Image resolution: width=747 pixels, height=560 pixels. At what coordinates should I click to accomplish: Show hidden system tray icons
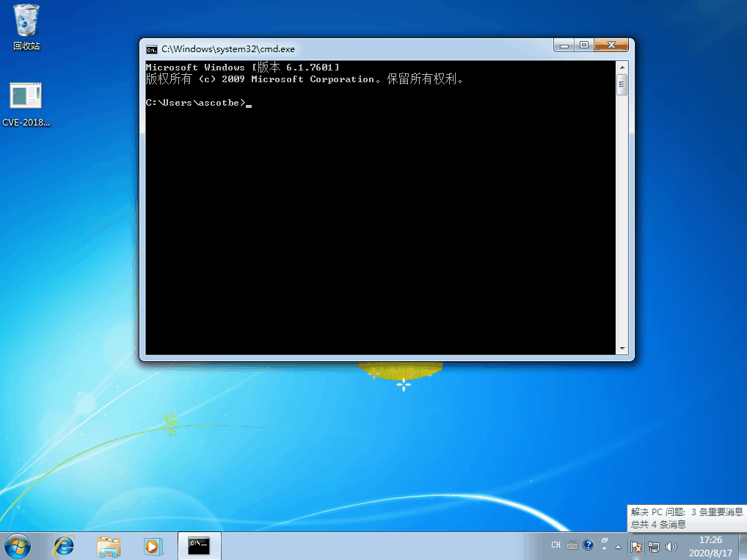[x=618, y=547]
